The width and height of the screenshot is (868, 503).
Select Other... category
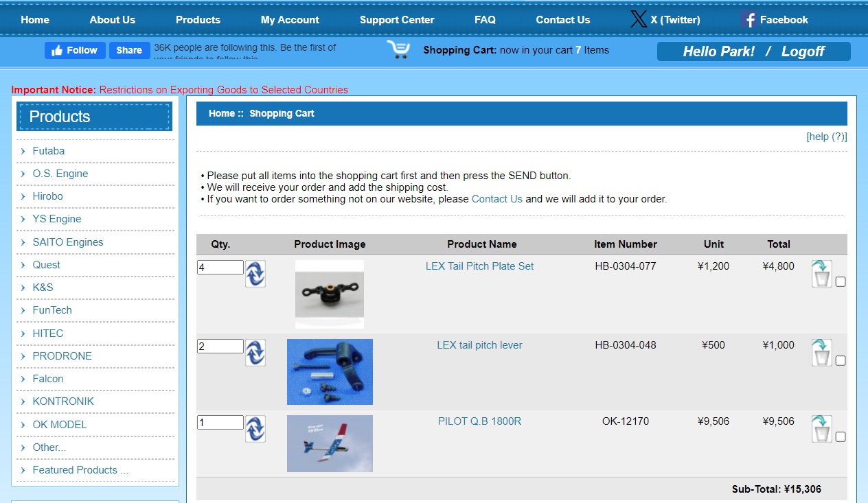tap(49, 447)
